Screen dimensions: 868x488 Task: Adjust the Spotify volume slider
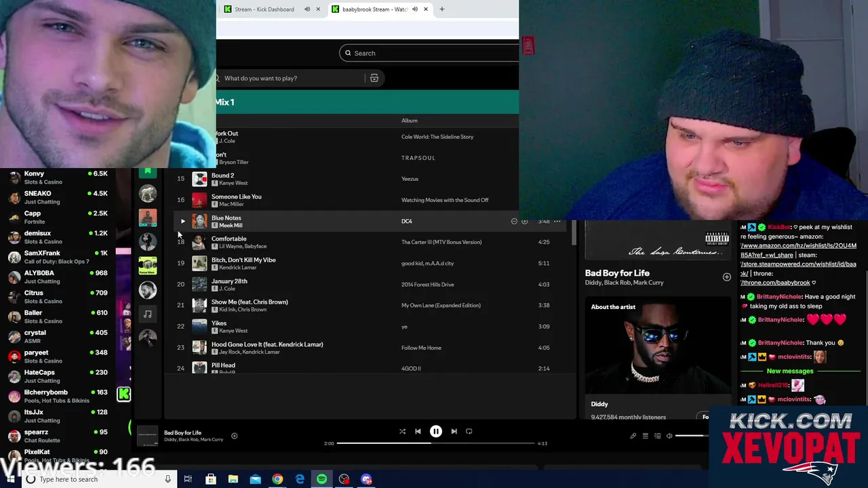tap(692, 436)
